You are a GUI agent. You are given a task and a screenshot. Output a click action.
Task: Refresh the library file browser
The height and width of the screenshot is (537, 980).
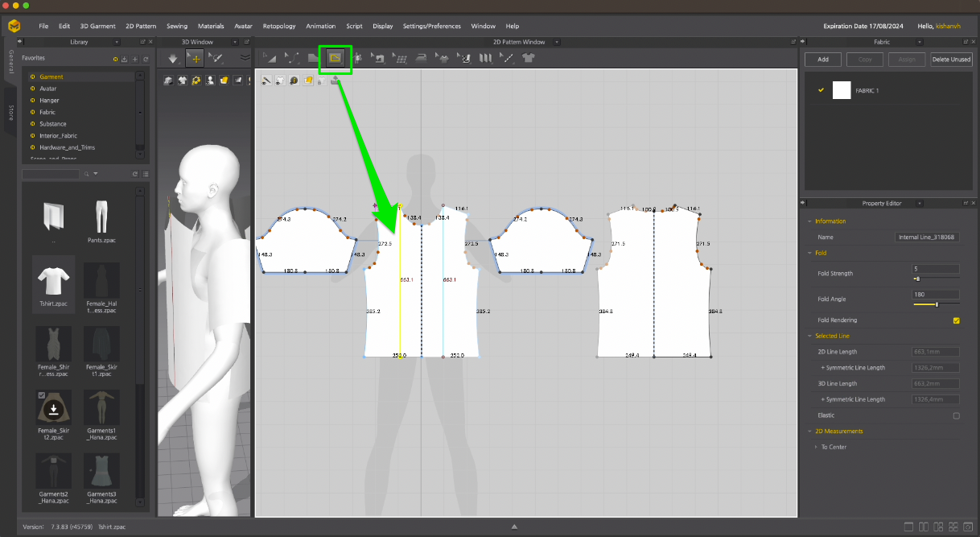pyautogui.click(x=135, y=174)
